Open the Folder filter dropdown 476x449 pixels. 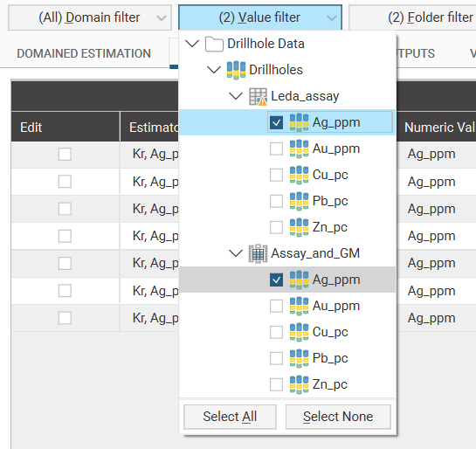[x=412, y=17]
